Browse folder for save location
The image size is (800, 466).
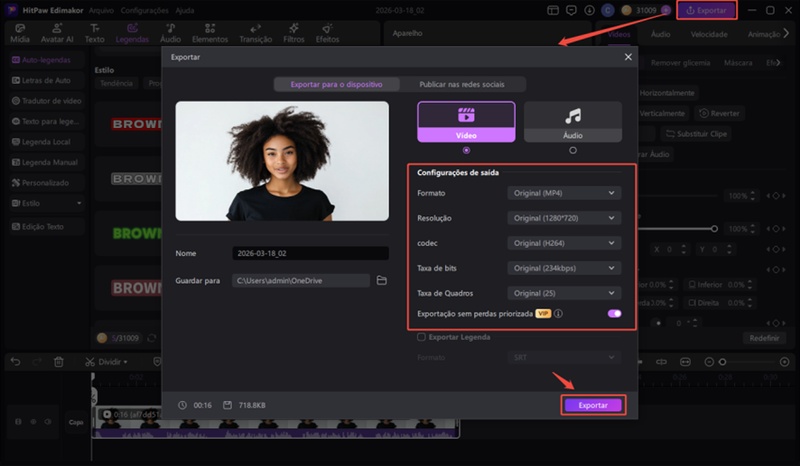pos(382,280)
